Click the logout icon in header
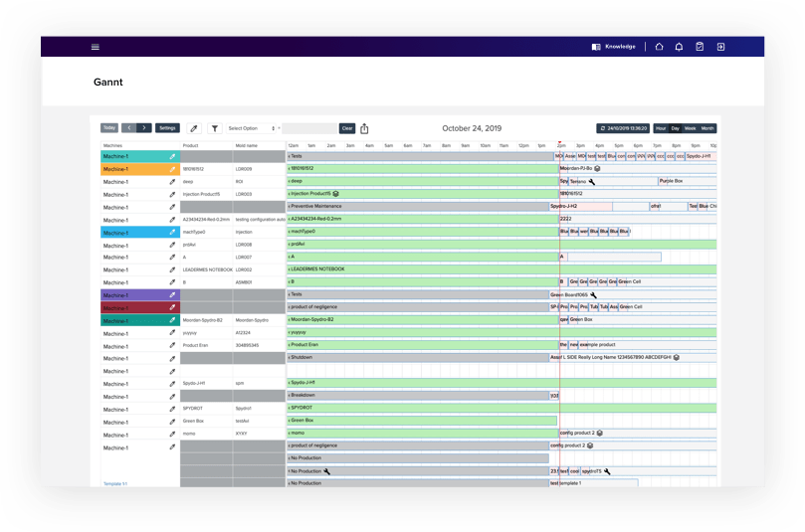The image size is (805, 532). pyautogui.click(x=720, y=47)
